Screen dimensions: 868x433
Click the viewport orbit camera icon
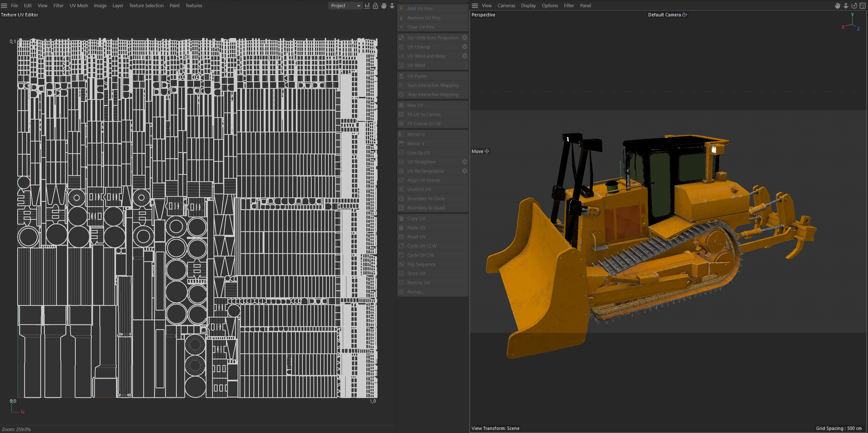click(x=854, y=6)
